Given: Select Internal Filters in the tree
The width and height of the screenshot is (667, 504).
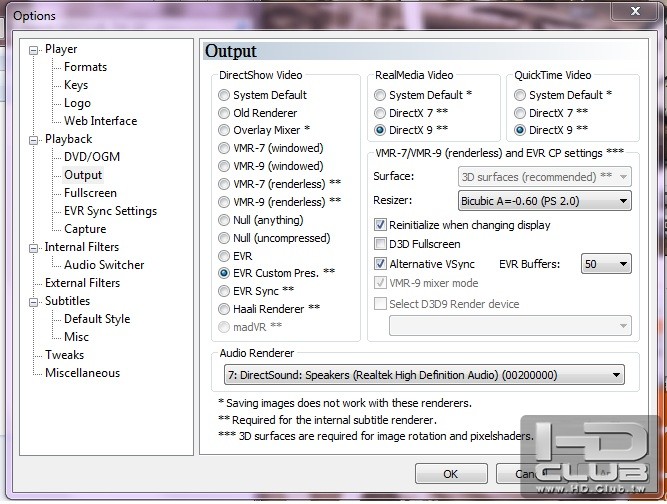Looking at the screenshot, I should click(82, 247).
